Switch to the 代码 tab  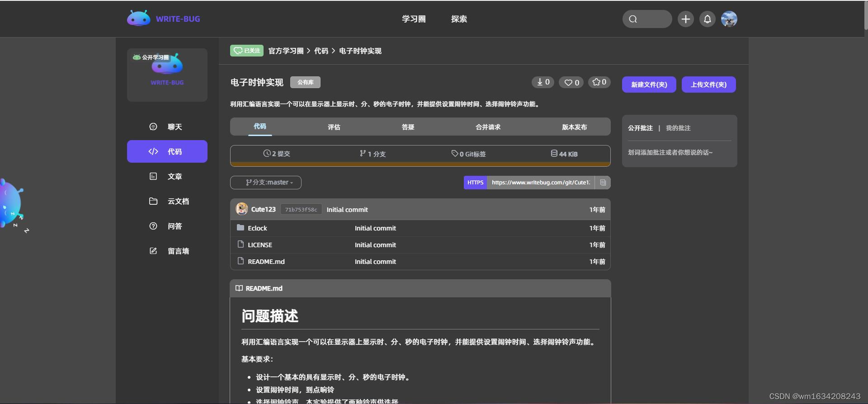[x=260, y=127]
